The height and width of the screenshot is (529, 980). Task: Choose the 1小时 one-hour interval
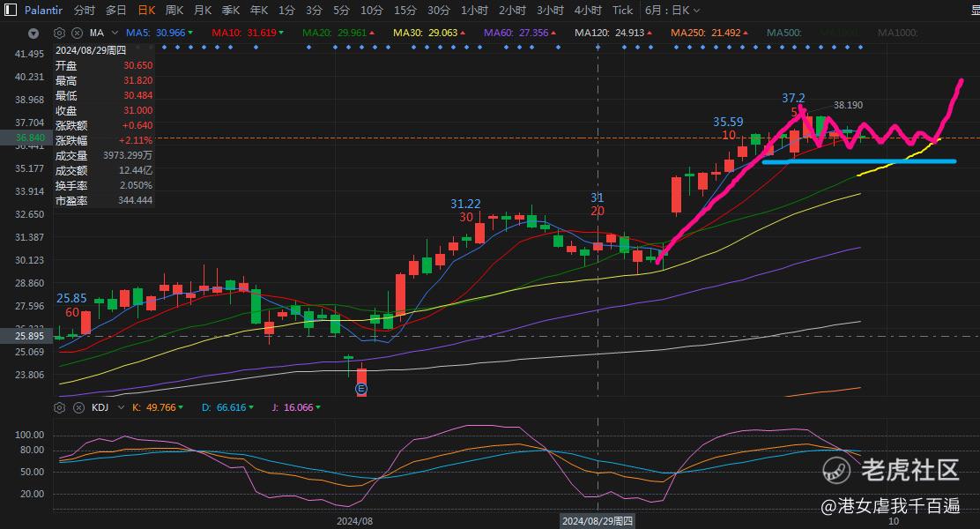(x=474, y=10)
